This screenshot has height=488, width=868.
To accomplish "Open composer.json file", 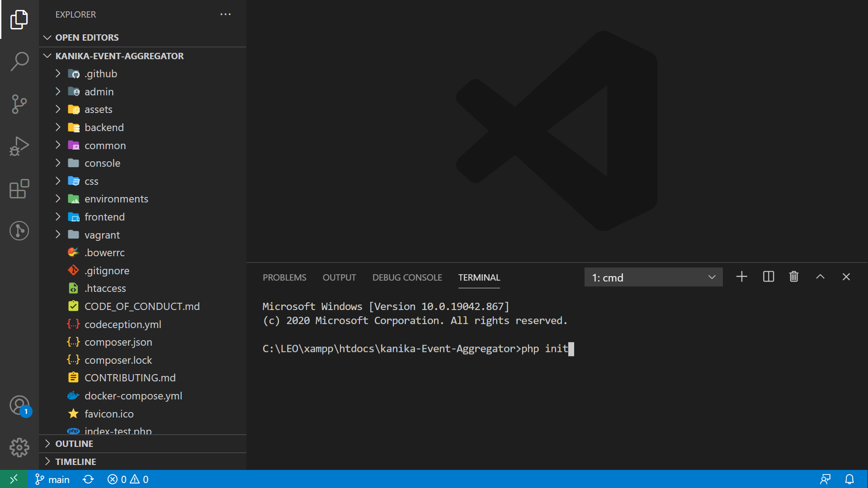I will click(x=142, y=342).
